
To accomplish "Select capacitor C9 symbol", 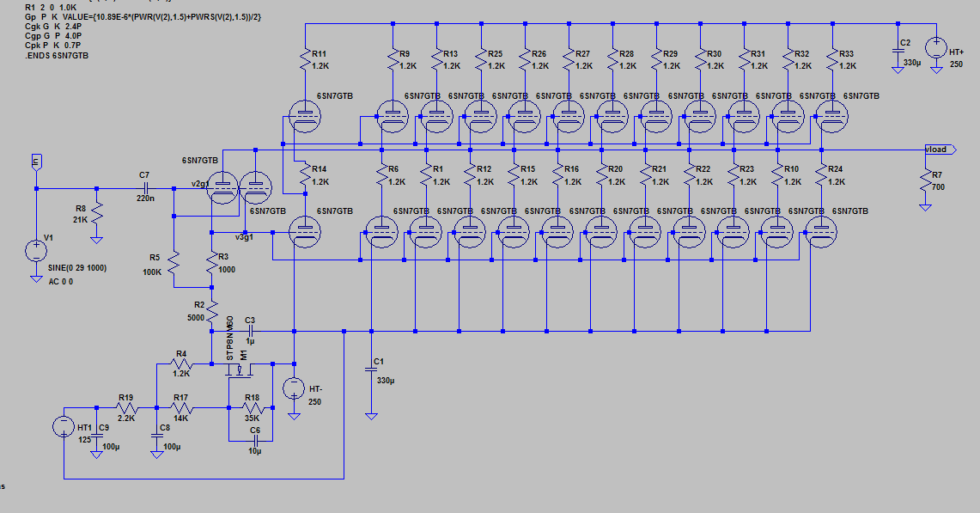I will [x=96, y=434].
